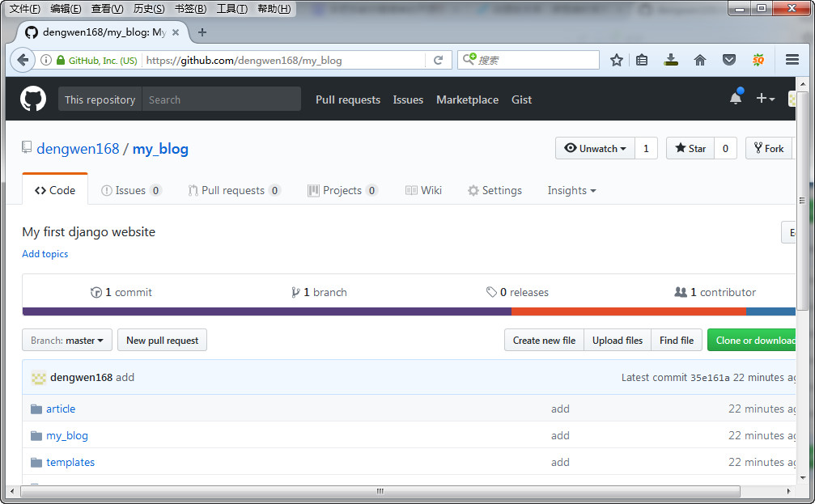This screenshot has width=815, height=504.
Task: Expand the Insights dropdown tab
Action: pyautogui.click(x=571, y=191)
